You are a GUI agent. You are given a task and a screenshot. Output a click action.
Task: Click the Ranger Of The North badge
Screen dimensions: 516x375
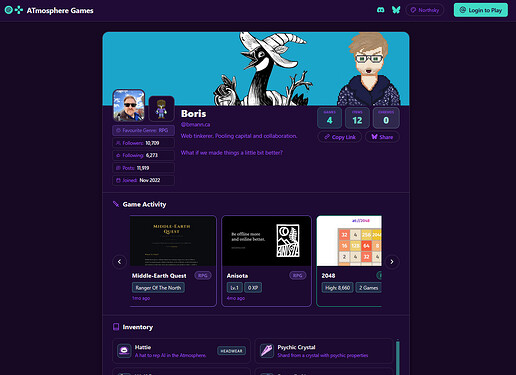tap(158, 288)
